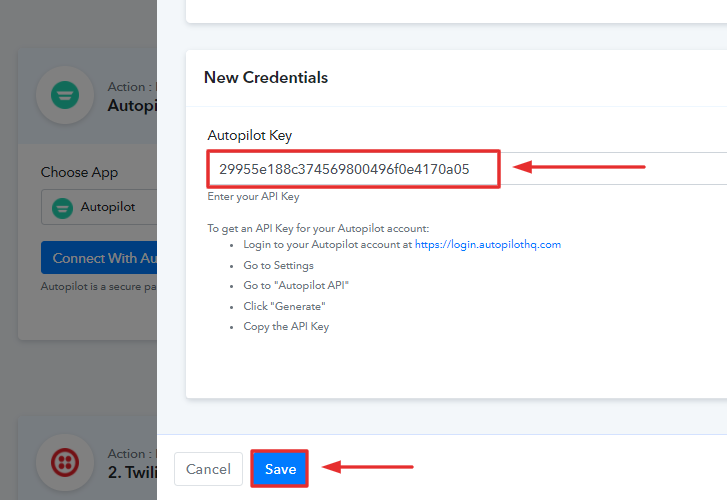This screenshot has width=727, height=500.
Task: Click 'Enter your API Key' hint text
Action: click(253, 197)
